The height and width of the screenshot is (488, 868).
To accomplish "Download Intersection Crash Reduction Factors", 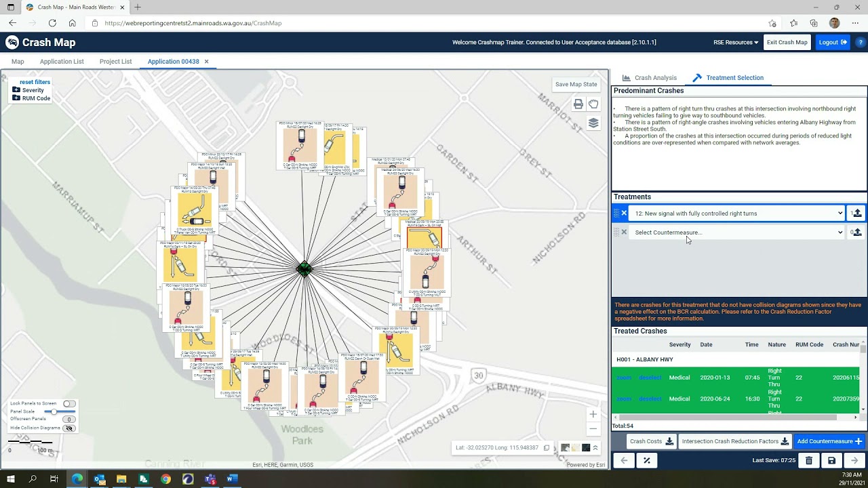I will tap(735, 441).
